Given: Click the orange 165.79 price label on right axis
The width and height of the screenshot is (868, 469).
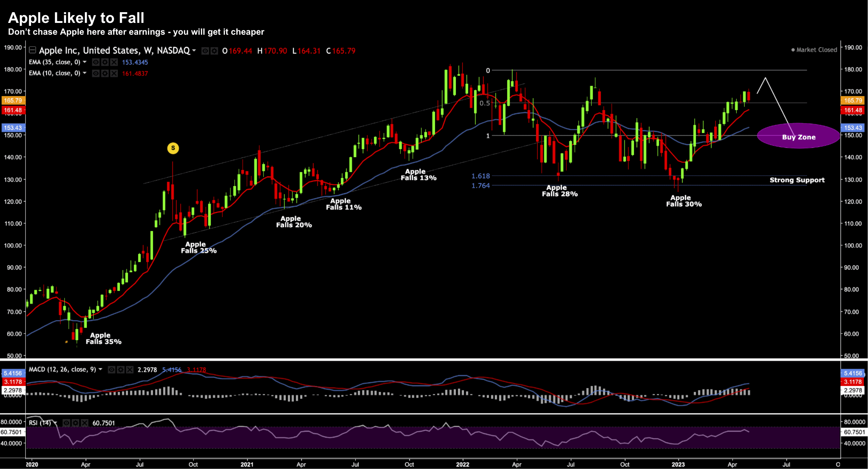Looking at the screenshot, I should click(x=853, y=100).
